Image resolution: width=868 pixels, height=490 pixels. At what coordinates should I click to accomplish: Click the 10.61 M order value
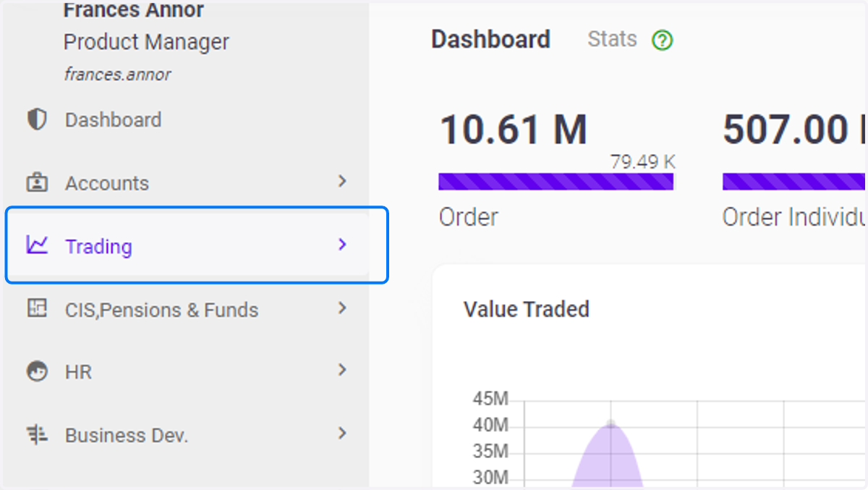point(514,130)
